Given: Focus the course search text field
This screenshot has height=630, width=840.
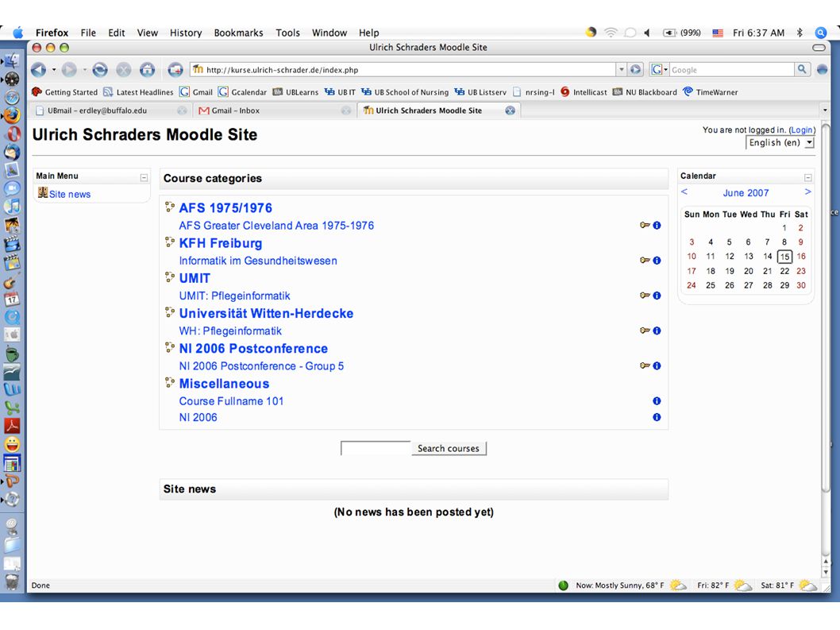Looking at the screenshot, I should point(376,448).
